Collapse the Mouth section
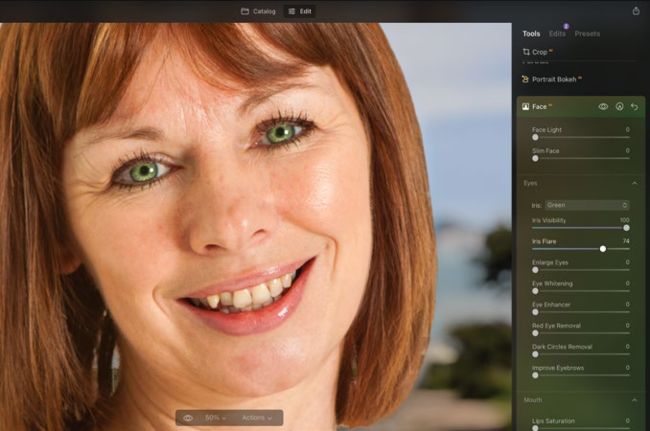Image resolution: width=650 pixels, height=431 pixels. point(634,400)
